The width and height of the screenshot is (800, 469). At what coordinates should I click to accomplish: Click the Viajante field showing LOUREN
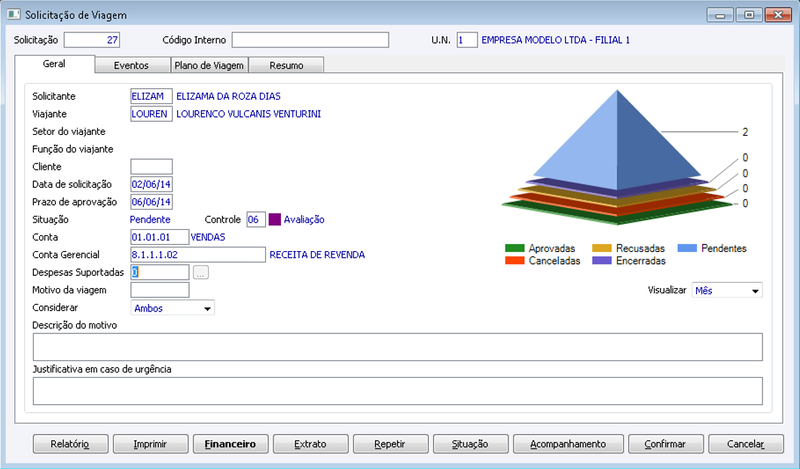click(x=152, y=114)
